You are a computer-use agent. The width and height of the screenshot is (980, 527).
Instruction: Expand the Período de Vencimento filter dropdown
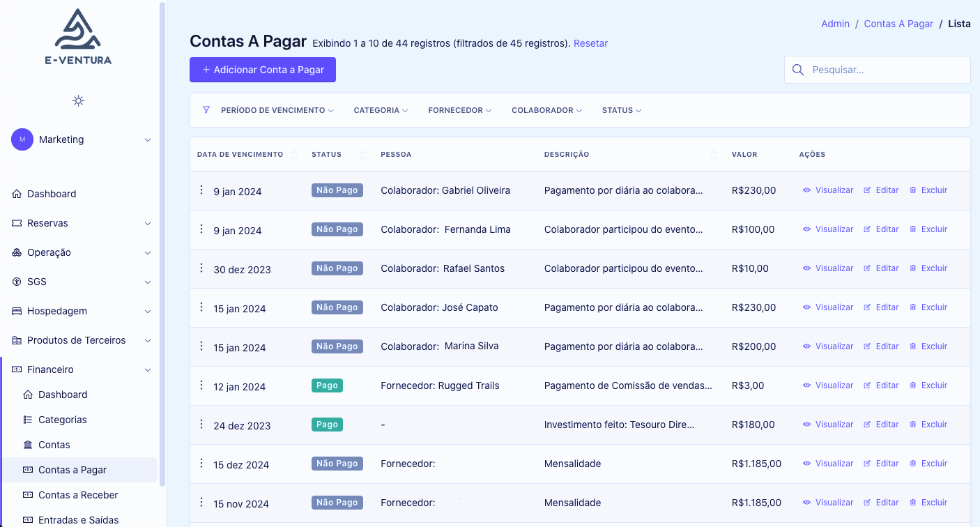click(x=277, y=109)
